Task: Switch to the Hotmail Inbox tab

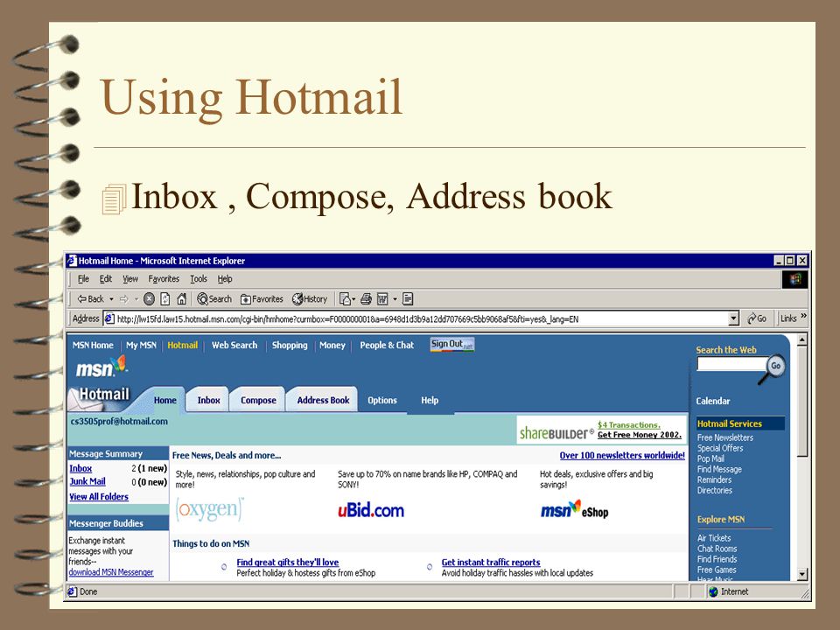Action: 208,400
